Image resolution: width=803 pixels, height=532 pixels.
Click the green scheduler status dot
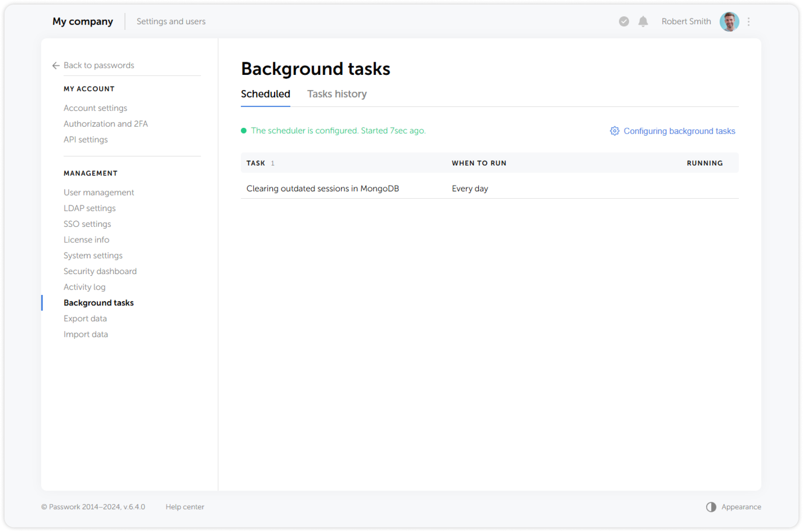pyautogui.click(x=244, y=130)
